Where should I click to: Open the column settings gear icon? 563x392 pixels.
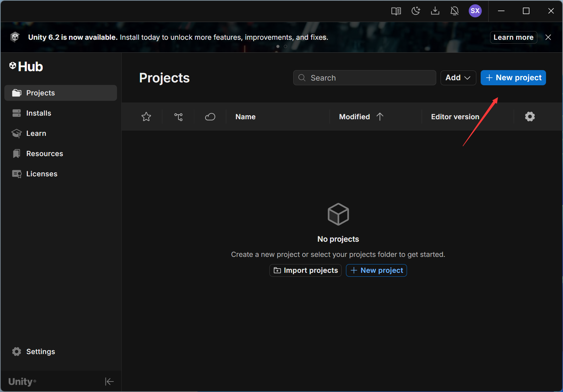(x=530, y=116)
